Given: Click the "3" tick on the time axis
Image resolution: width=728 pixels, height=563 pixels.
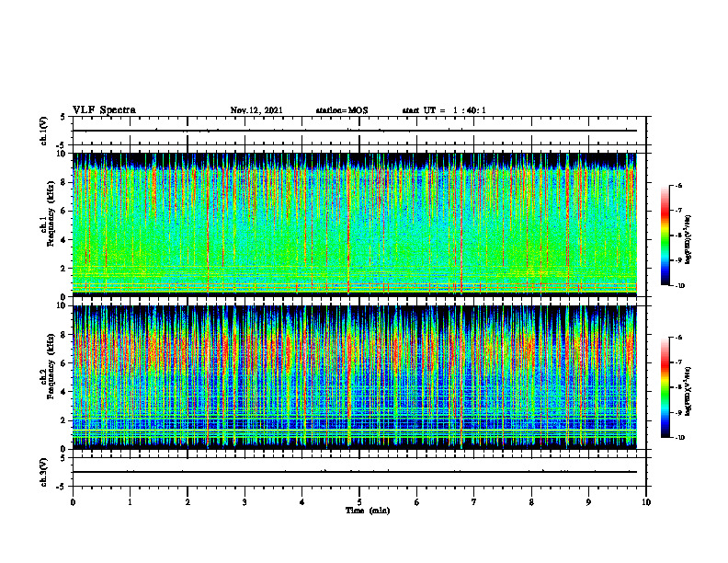Looking at the screenshot, I should (x=245, y=502).
